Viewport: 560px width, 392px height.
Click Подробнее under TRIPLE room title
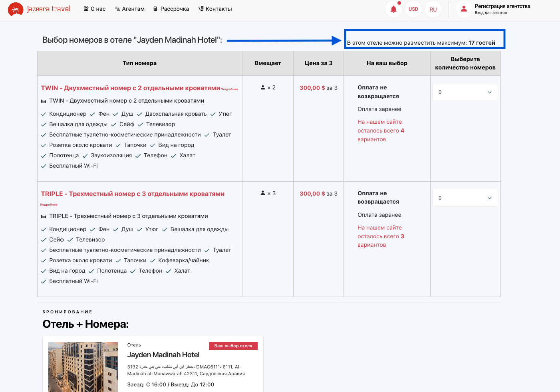(49, 205)
